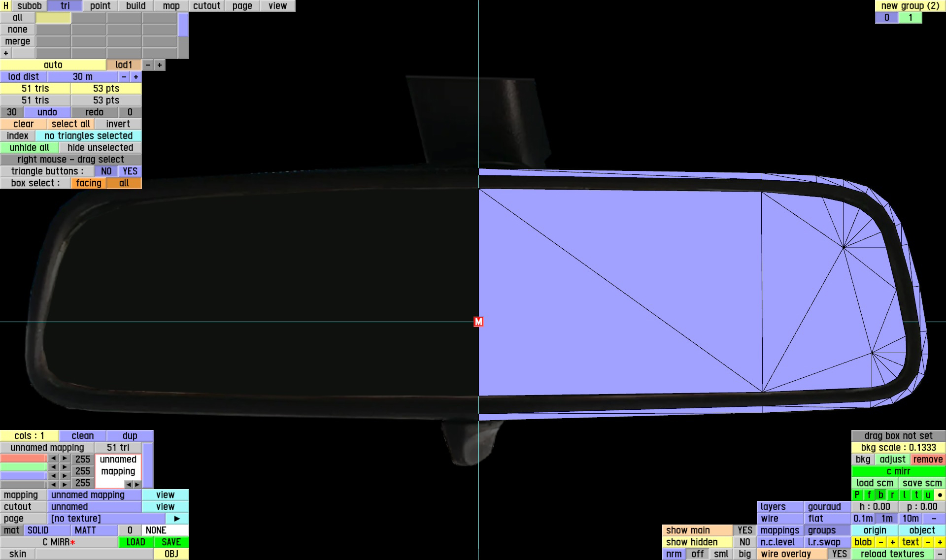Open the unnamed cutout selector
This screenshot has height=560, width=946.
[94, 507]
